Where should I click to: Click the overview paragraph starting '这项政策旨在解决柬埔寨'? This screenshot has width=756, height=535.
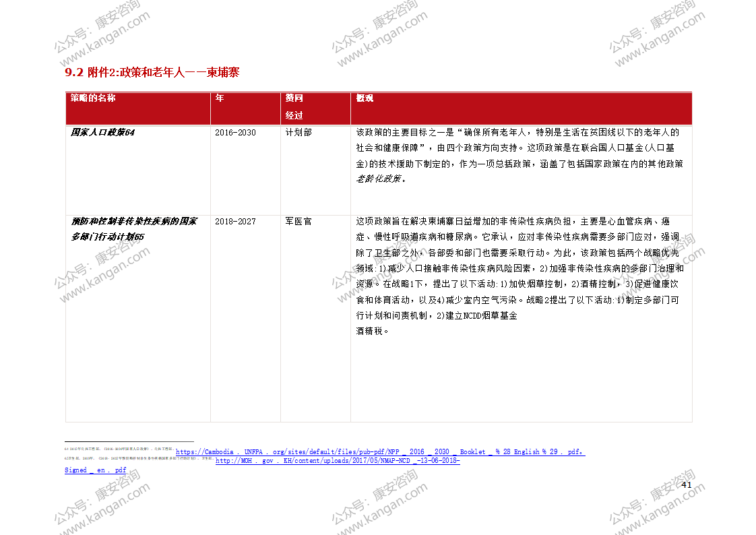519,276
